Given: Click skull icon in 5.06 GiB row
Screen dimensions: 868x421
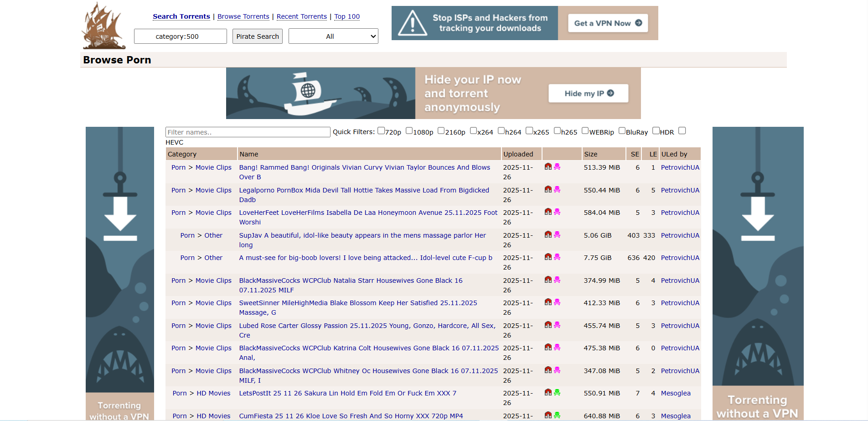Looking at the screenshot, I should (557, 234).
